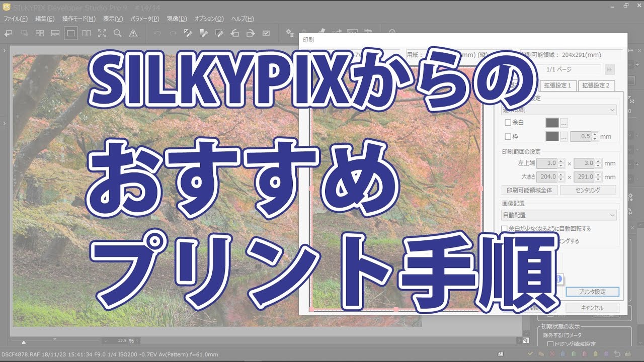
Task: Increase the 枠 width 0.5 stepper
Action: click(x=596, y=134)
